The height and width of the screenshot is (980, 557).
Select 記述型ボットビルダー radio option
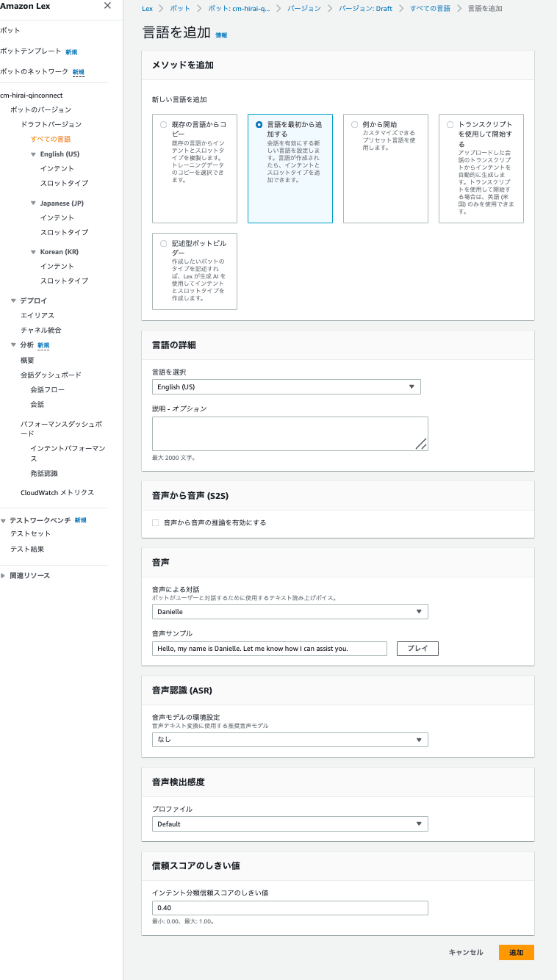pyautogui.click(x=163, y=243)
